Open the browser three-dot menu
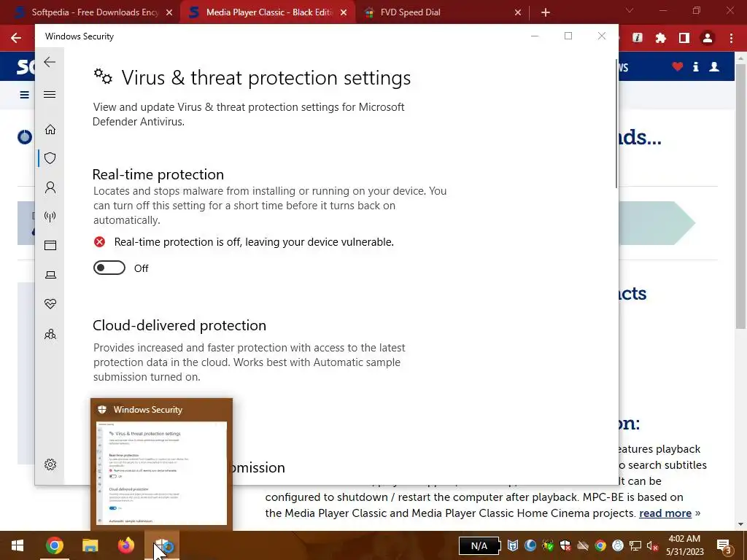This screenshot has height=560, width=747. pos(731,38)
